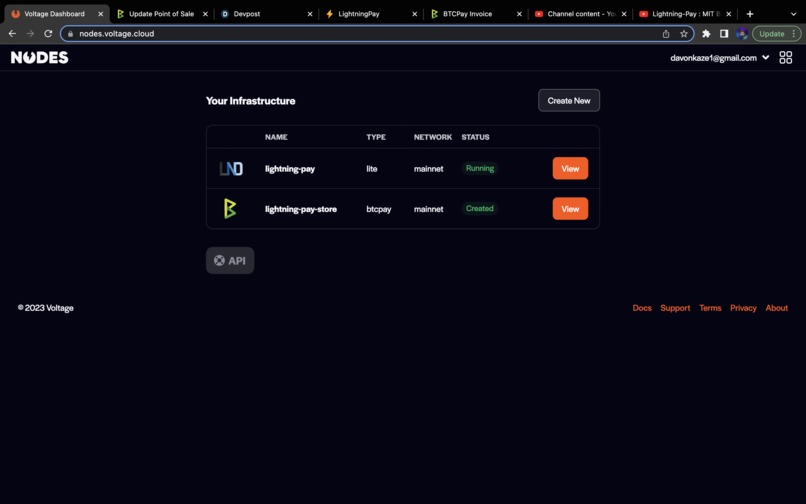The image size is (806, 504).
Task: Click the STATUS column header
Action: point(475,137)
